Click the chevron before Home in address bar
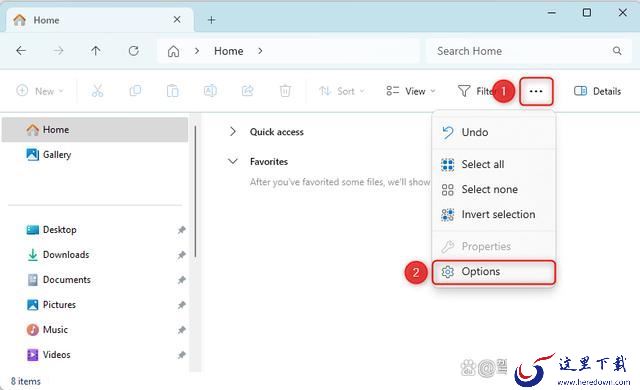 (197, 51)
